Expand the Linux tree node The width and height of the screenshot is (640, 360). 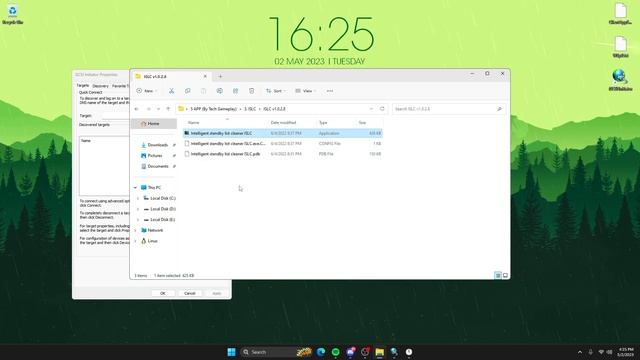[135, 241]
